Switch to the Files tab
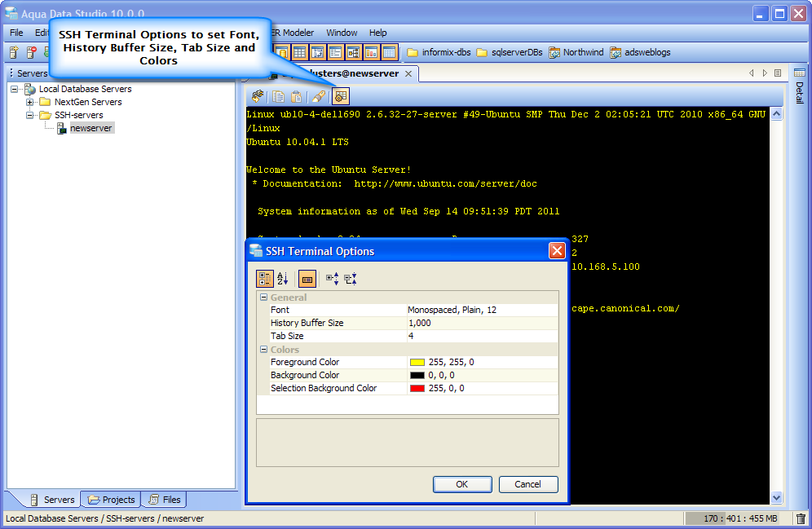Screen dimensions: 812x529 [x=164, y=500]
